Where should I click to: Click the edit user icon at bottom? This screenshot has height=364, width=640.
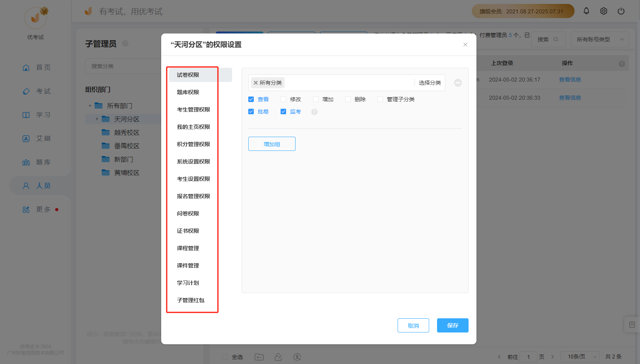pos(278,357)
